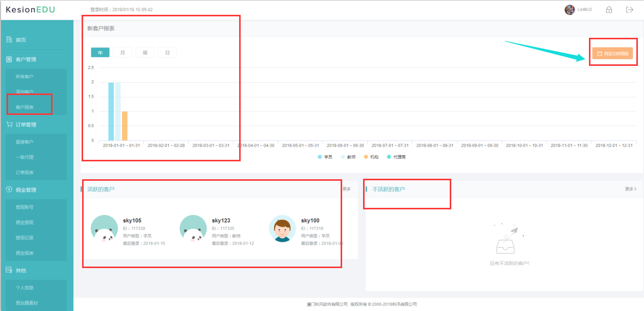
Task: Open 直接客户 menu item
Action: point(24,142)
